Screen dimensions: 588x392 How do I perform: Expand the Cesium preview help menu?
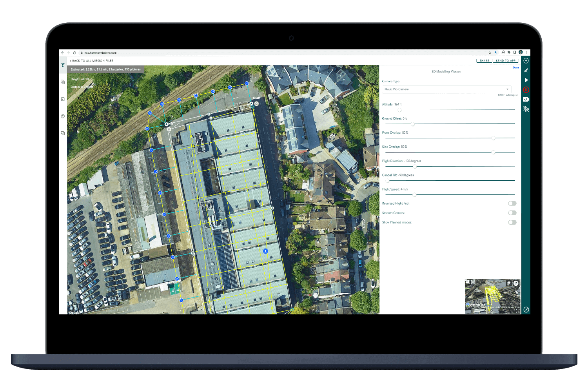(x=516, y=283)
